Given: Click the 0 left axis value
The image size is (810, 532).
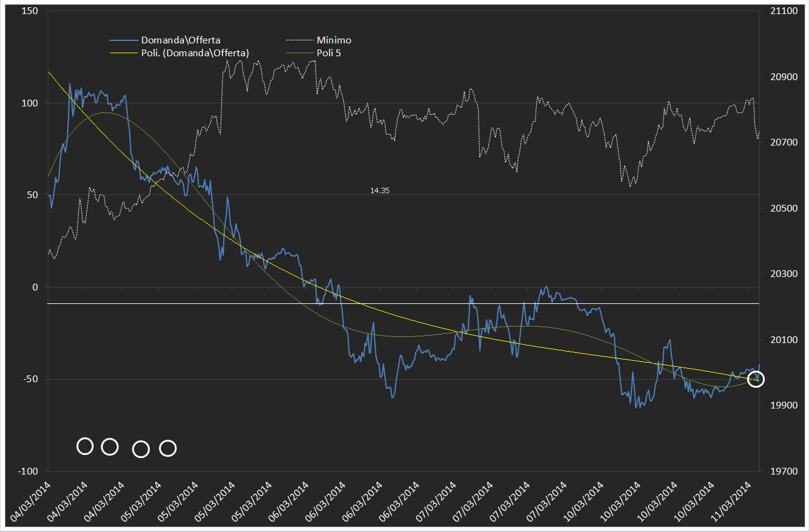Looking at the screenshot, I should coord(35,287).
